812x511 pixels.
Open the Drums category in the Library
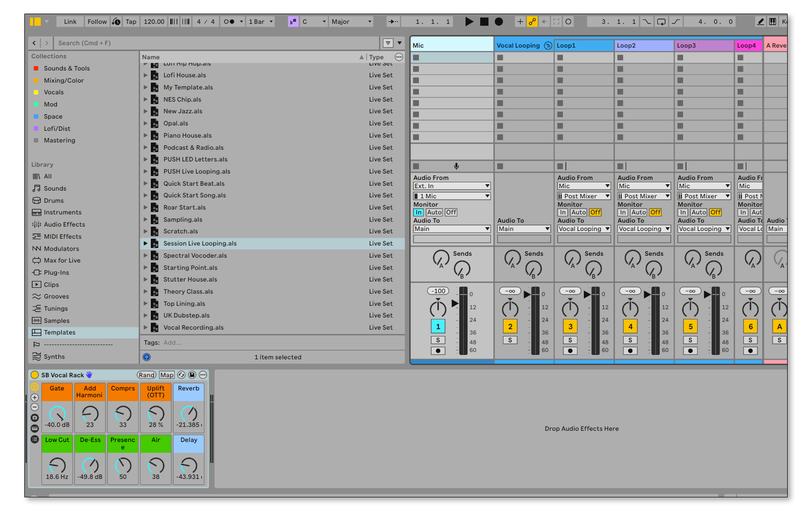point(54,200)
